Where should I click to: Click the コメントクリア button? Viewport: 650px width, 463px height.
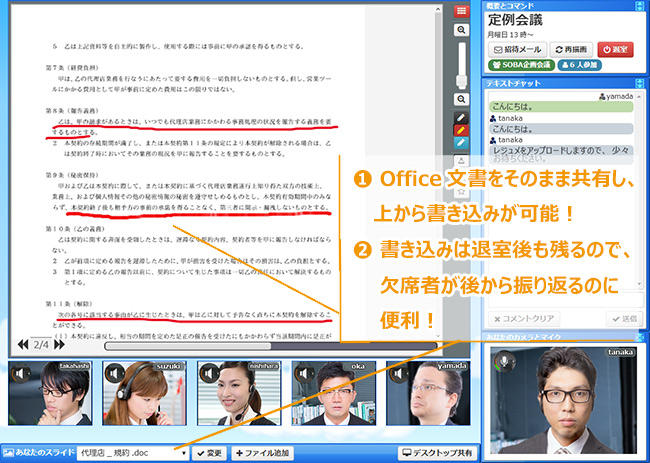coord(524,319)
